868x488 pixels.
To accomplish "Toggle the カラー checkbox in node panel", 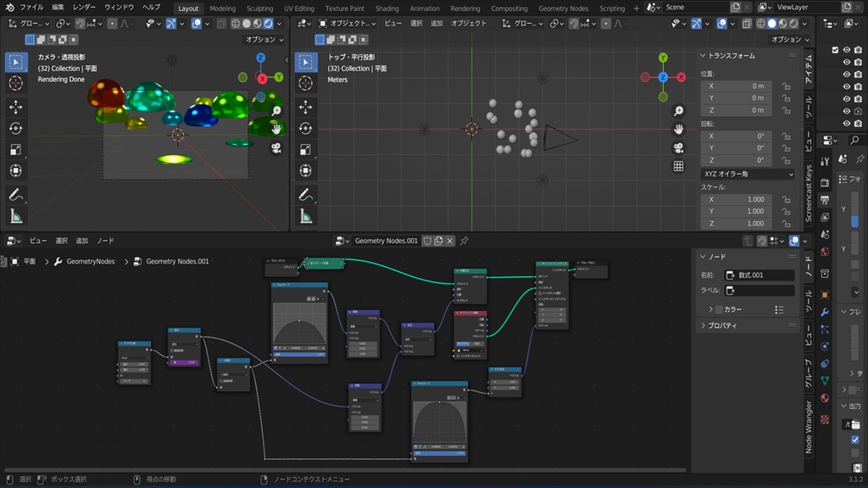I will 718,309.
